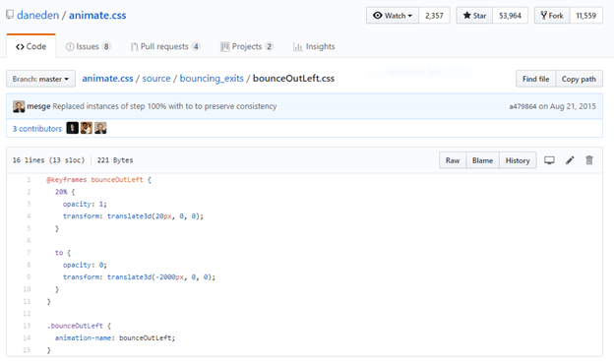Open commit hash a479864
The image size is (614, 364).
(x=522, y=106)
